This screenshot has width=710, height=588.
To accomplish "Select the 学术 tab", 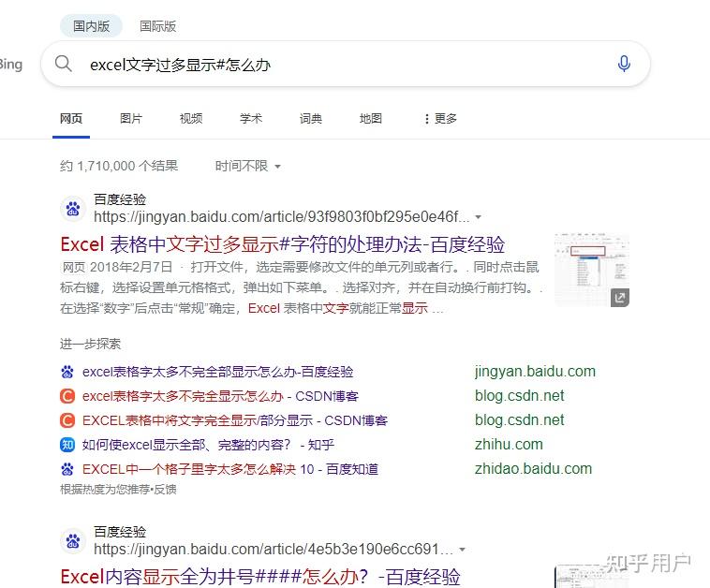I will [x=251, y=119].
